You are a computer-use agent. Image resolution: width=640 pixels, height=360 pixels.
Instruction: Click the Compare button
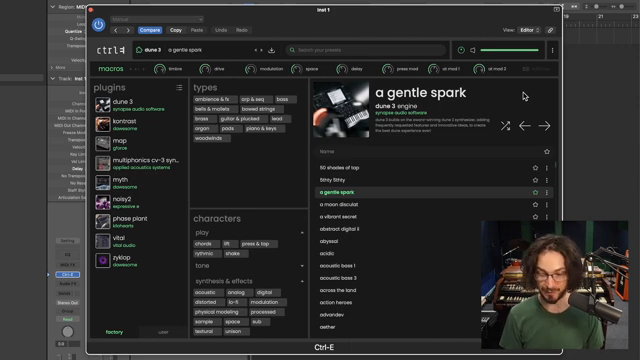150,30
